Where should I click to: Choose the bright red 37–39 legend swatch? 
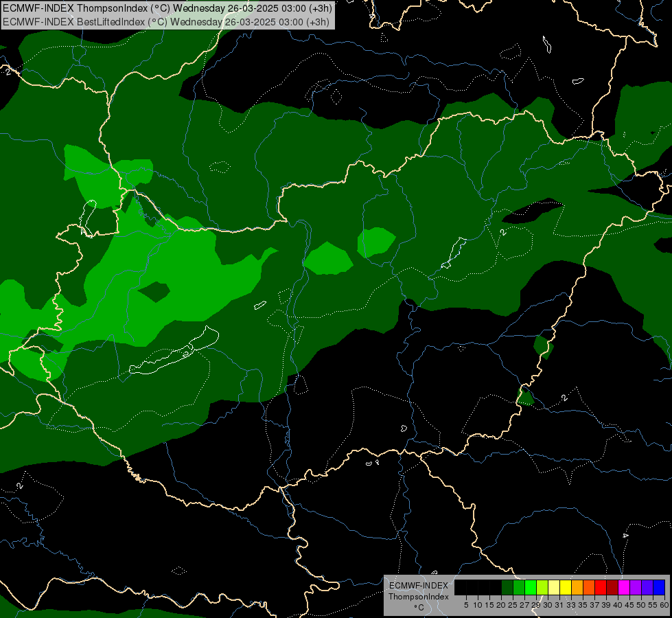tap(601, 587)
